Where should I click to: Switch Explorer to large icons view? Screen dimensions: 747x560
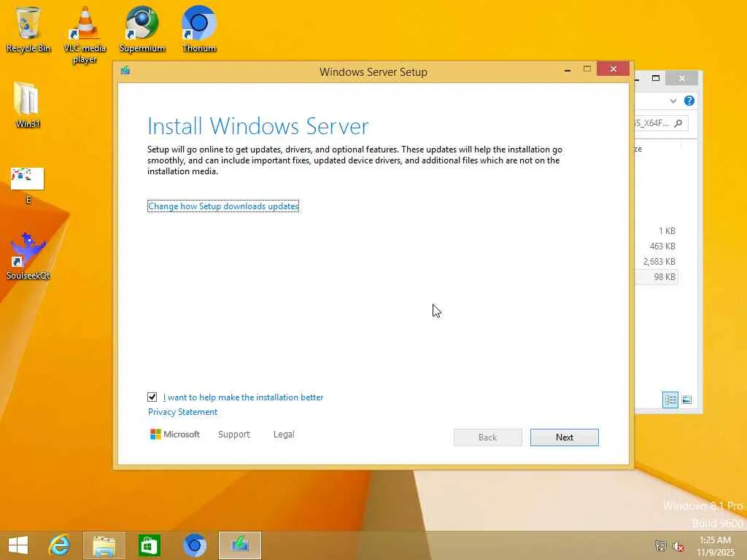[x=686, y=400]
